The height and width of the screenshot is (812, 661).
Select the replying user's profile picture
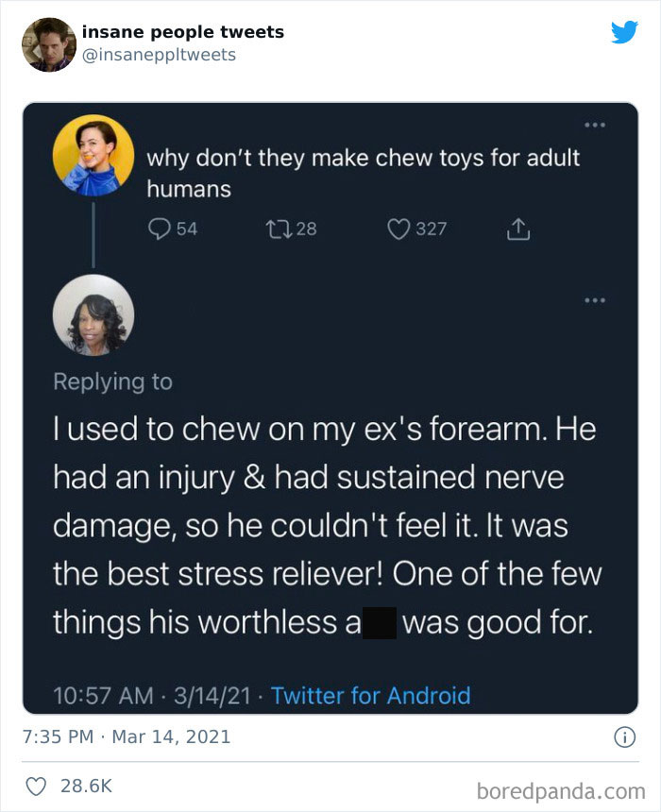pyautogui.click(x=93, y=318)
